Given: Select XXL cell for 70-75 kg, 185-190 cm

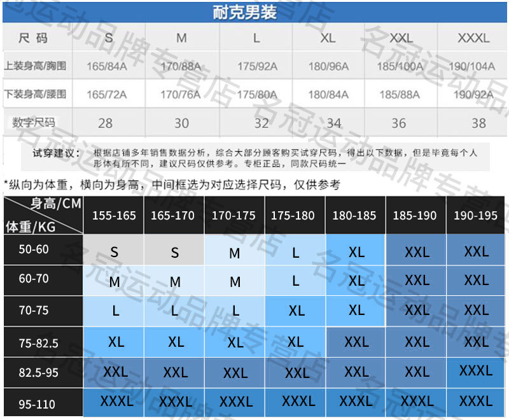Looking at the screenshot, I should pyautogui.click(x=416, y=311).
